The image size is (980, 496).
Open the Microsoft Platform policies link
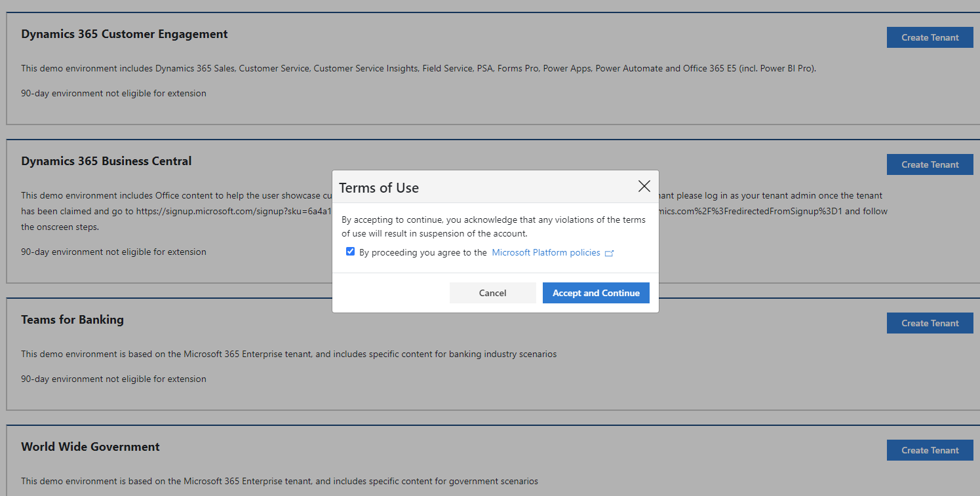(x=546, y=252)
